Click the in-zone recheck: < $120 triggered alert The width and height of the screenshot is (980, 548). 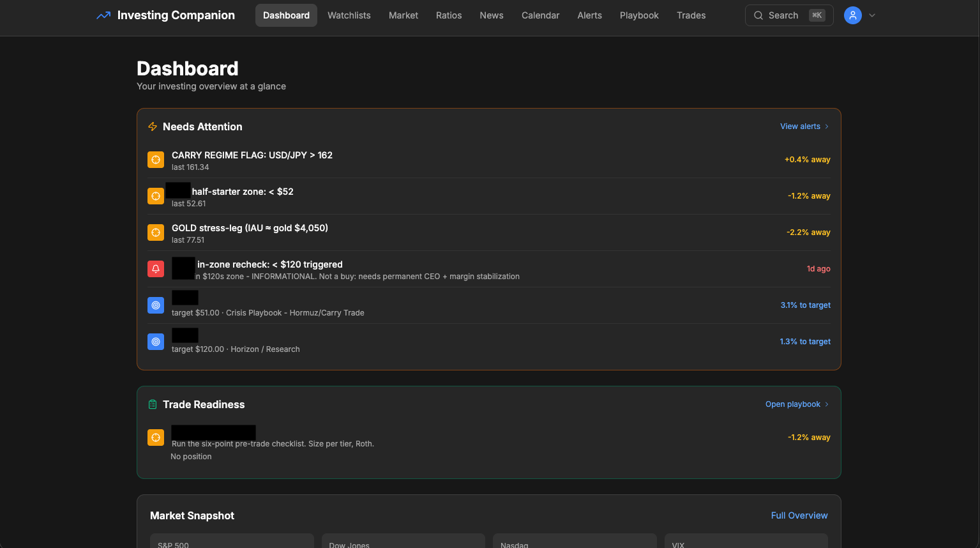488,269
